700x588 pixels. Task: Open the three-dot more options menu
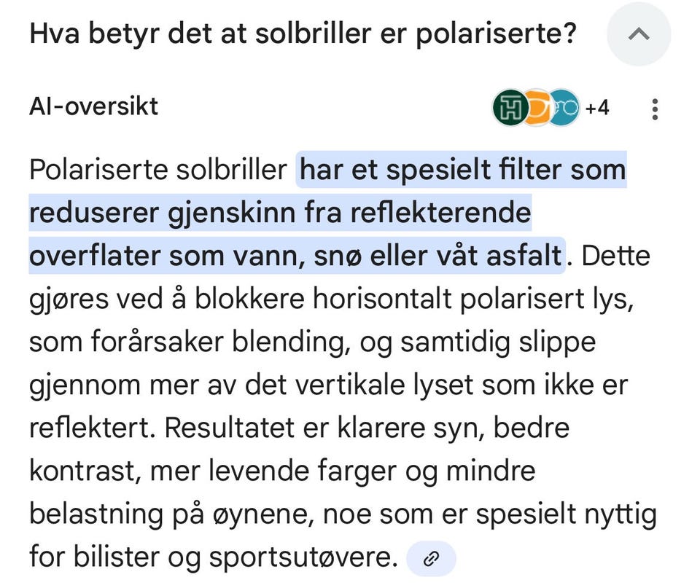[655, 109]
